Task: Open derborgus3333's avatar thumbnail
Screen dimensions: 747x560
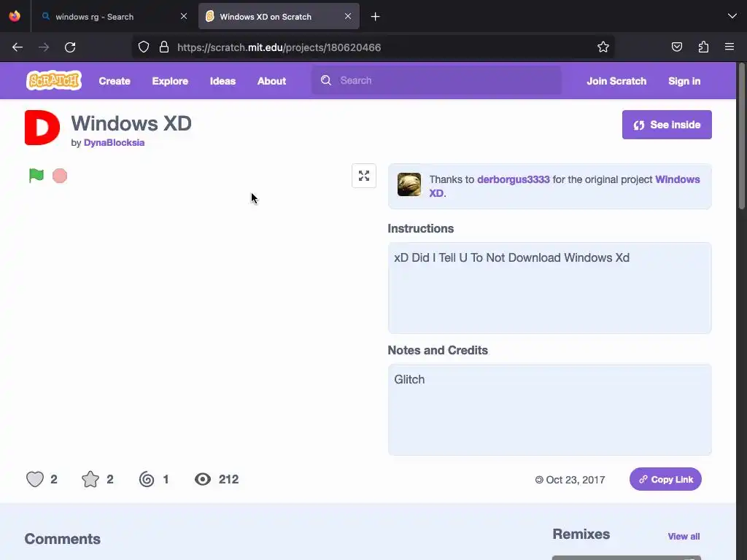Action: pos(409,184)
